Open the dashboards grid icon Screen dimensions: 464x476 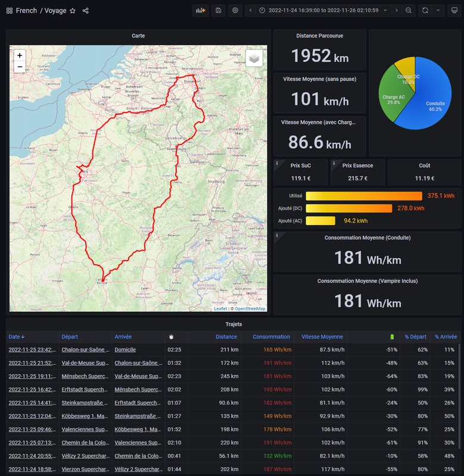coord(10,11)
